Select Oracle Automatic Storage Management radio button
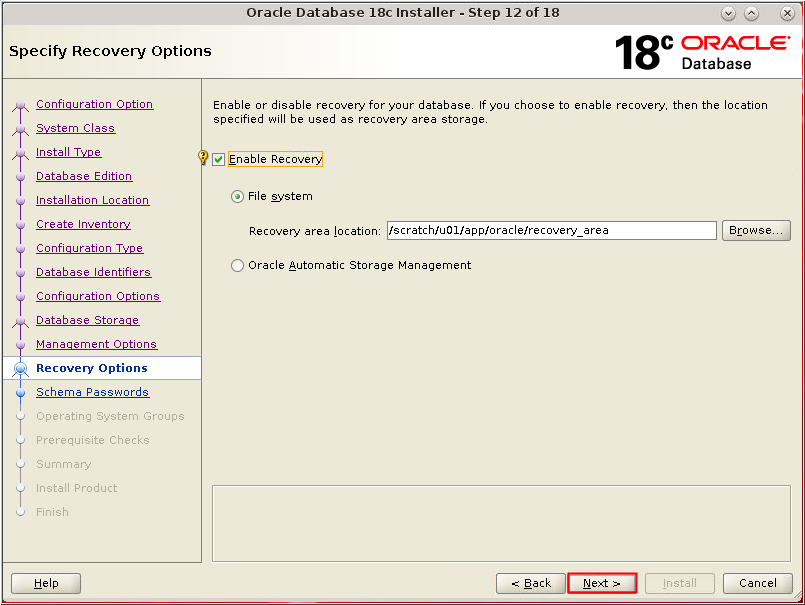Viewport: 805px width, 605px height. [237, 266]
